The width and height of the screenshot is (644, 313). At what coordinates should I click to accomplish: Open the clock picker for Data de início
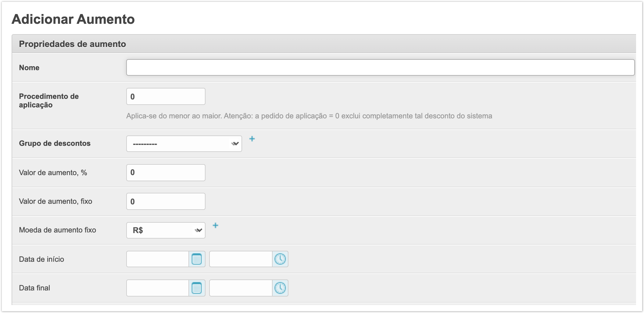280,259
